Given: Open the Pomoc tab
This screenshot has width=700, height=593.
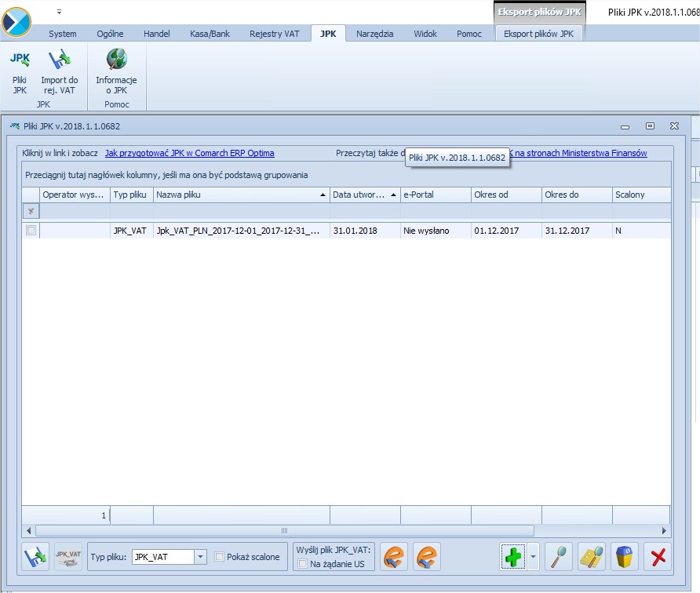Looking at the screenshot, I should pos(469,34).
